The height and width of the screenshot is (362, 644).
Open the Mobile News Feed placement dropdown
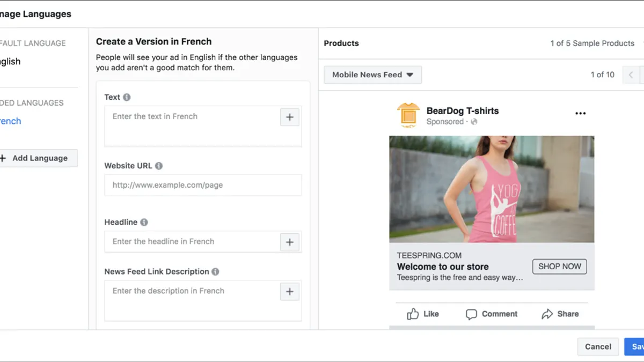(x=373, y=75)
